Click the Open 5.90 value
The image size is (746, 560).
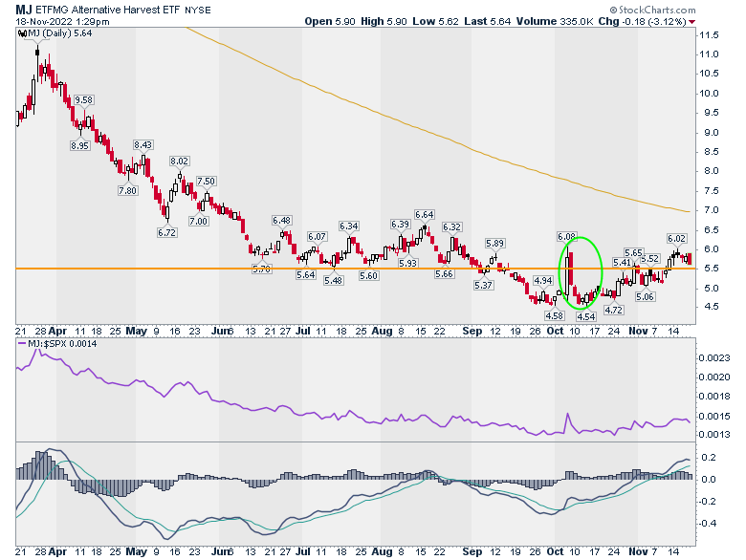330,21
